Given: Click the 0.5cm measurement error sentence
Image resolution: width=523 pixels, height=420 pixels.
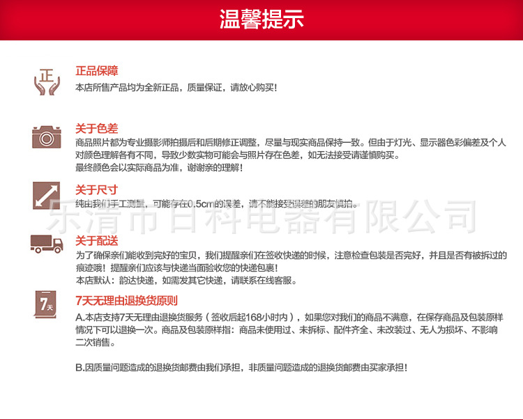Looking at the screenshot, I should (x=216, y=203).
